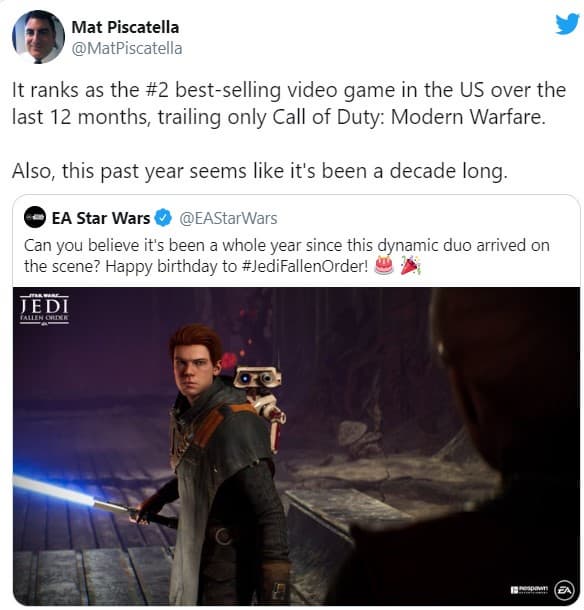584x610 pixels.
Task: Click the 'decade long' tweet sentence
Action: [260, 172]
